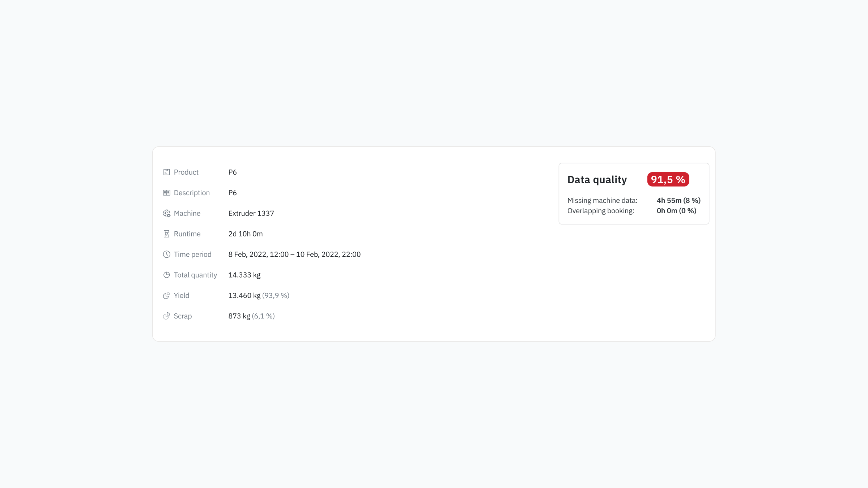The image size is (868, 488).
Task: Select the 0h 0m (0 %) value
Action: click(x=676, y=211)
